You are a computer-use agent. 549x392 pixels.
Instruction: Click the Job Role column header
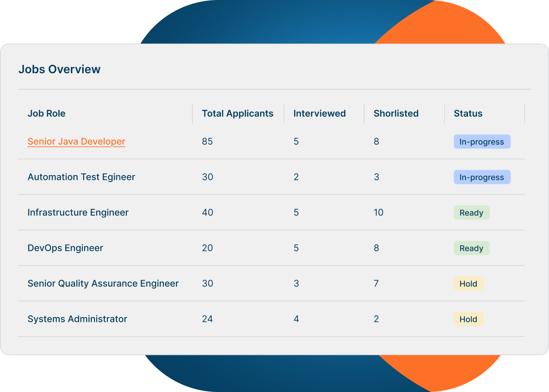pos(47,114)
